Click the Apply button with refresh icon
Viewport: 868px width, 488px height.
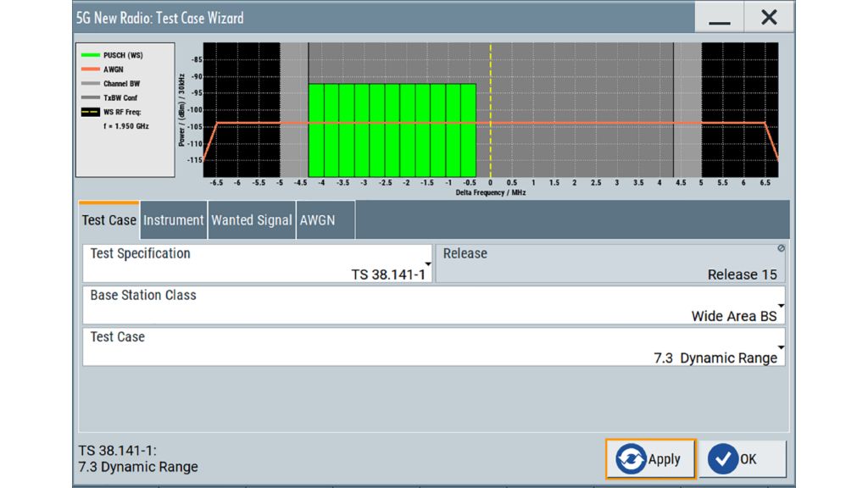pos(650,458)
